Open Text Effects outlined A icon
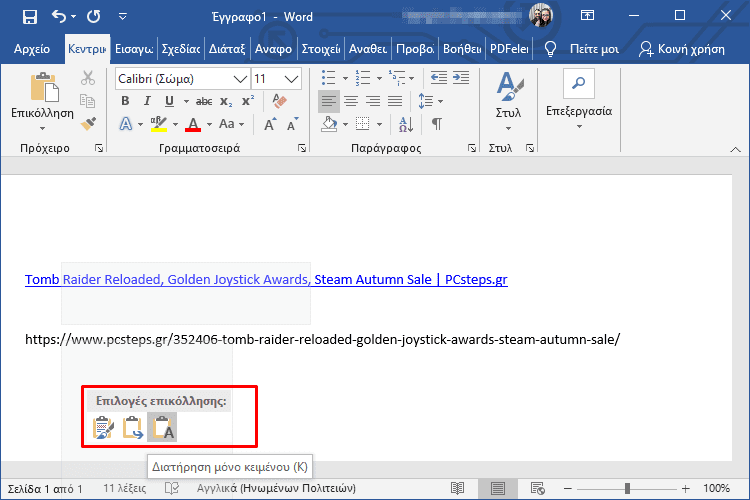Viewport: 750px width, 500px height. click(x=125, y=124)
